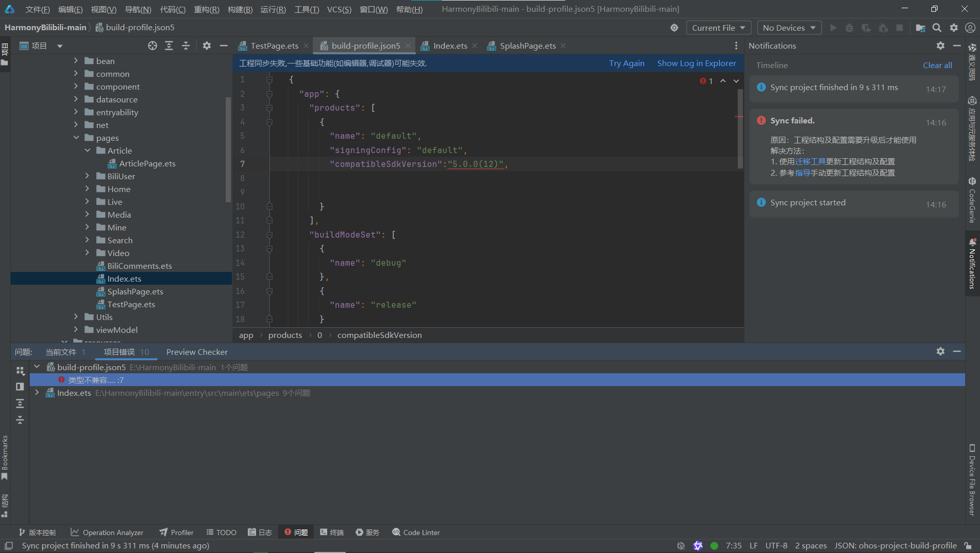Screen dimensions: 980x553
Task: Change LF line separator in status bar
Action: 754,546
